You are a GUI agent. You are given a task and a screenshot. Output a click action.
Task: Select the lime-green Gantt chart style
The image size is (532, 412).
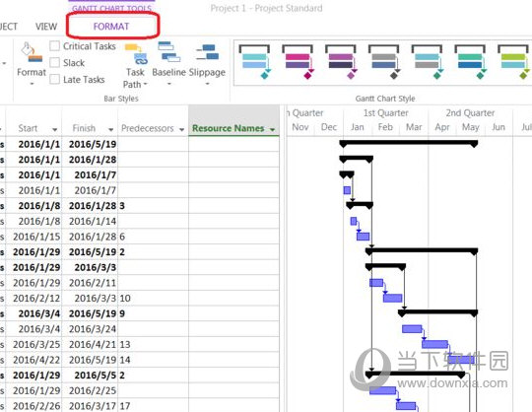[x=513, y=62]
